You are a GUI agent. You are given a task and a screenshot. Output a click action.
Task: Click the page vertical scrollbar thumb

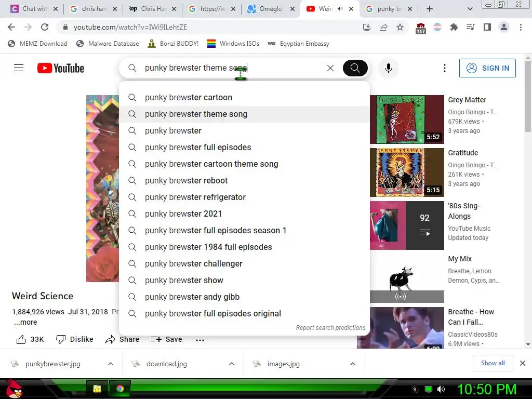point(528,96)
